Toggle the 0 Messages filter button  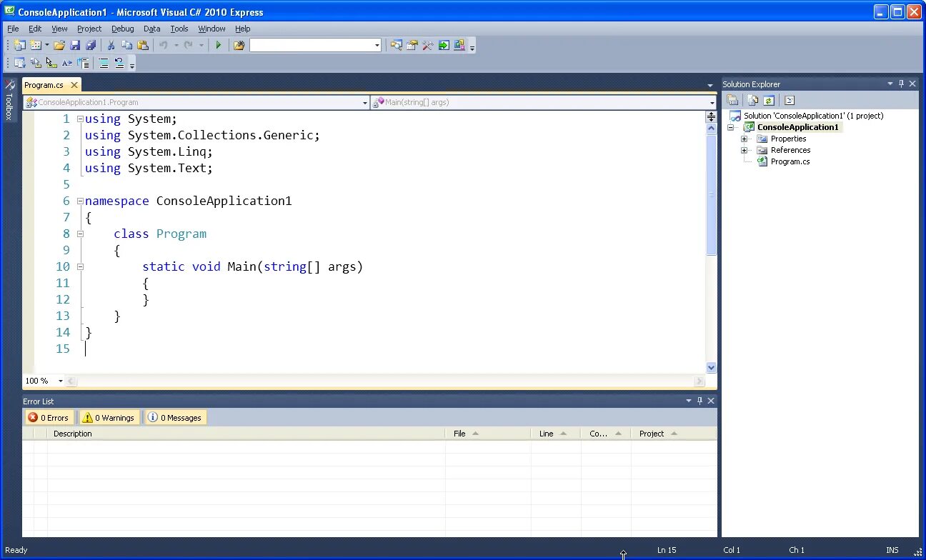click(x=175, y=418)
